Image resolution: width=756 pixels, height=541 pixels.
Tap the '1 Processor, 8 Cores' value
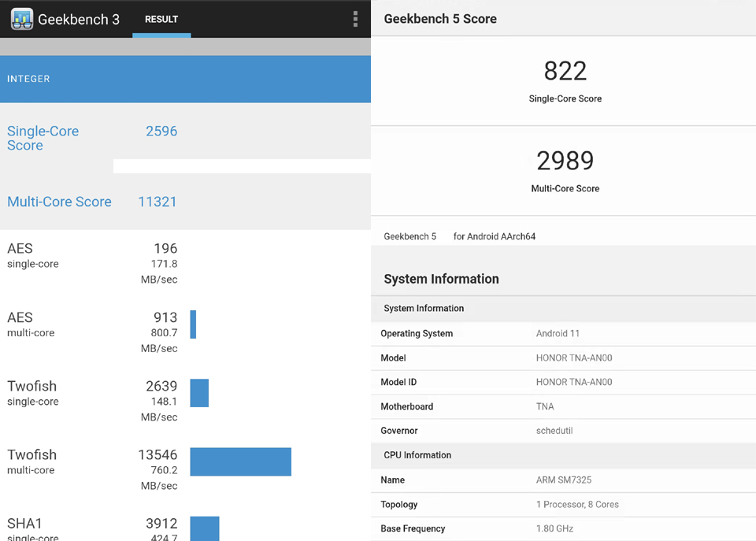coord(577,505)
